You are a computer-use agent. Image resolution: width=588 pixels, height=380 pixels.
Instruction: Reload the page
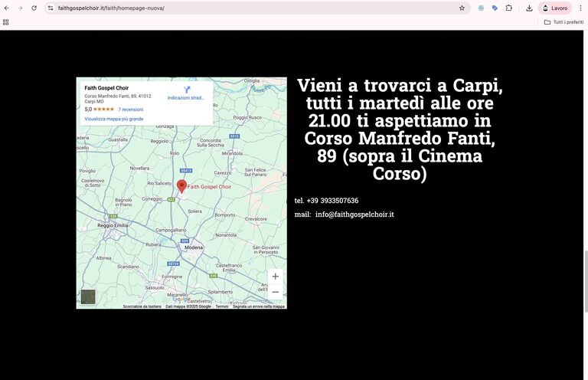(x=34, y=8)
